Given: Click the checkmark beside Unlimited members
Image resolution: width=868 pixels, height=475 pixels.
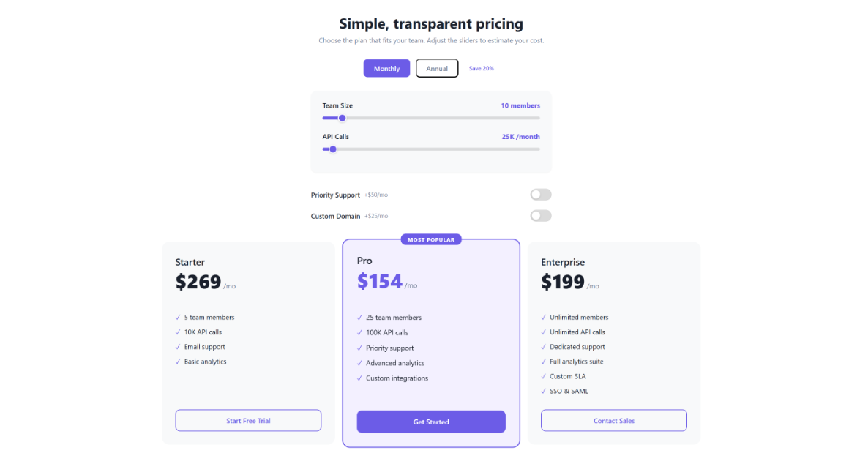Looking at the screenshot, I should pyautogui.click(x=542, y=317).
